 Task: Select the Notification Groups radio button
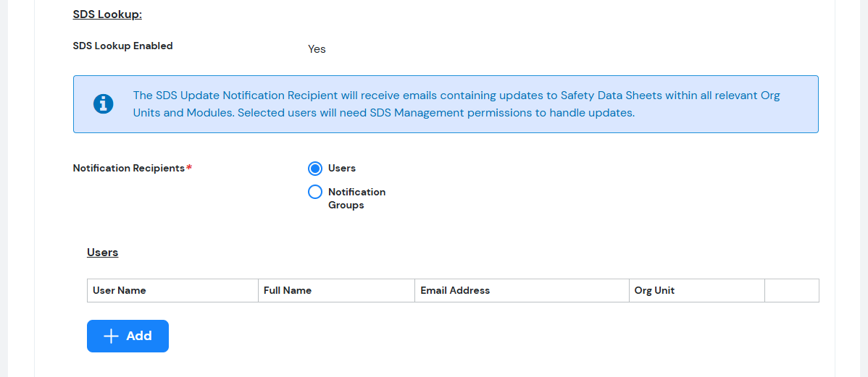tap(315, 192)
